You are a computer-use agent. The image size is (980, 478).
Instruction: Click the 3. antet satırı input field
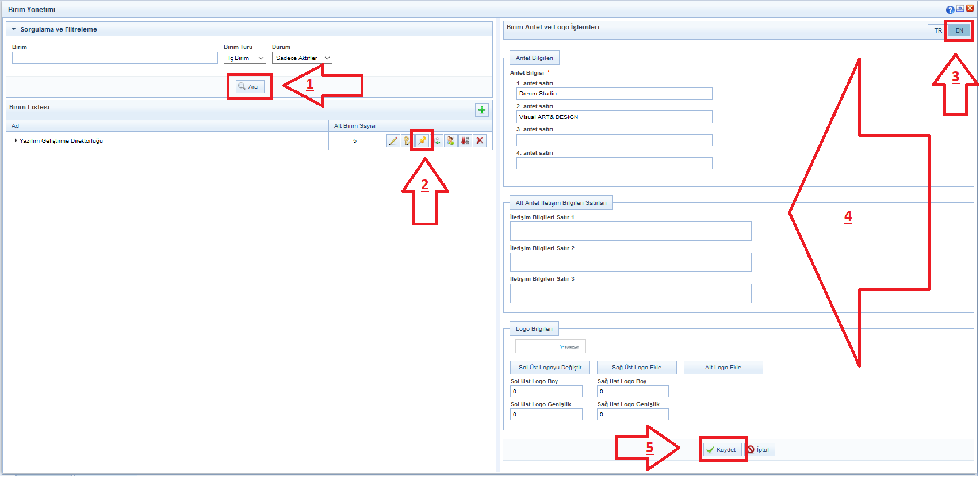(614, 140)
